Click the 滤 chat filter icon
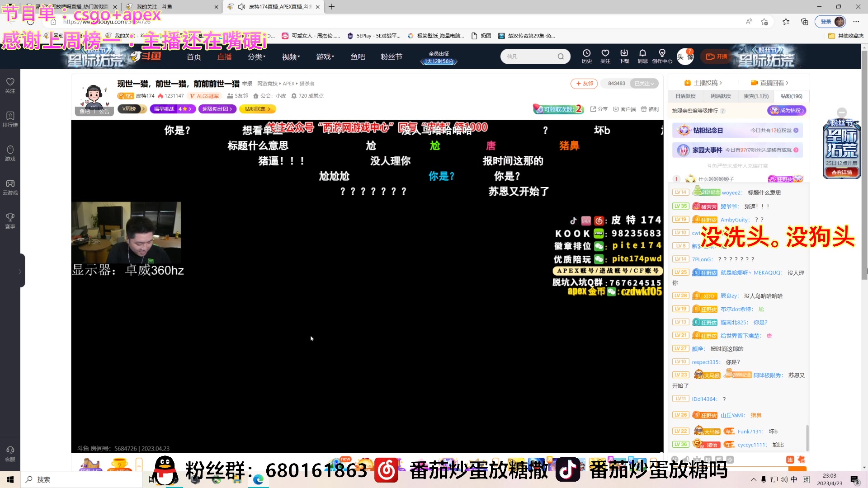This screenshot has width=868, height=488. pyautogui.click(x=790, y=460)
